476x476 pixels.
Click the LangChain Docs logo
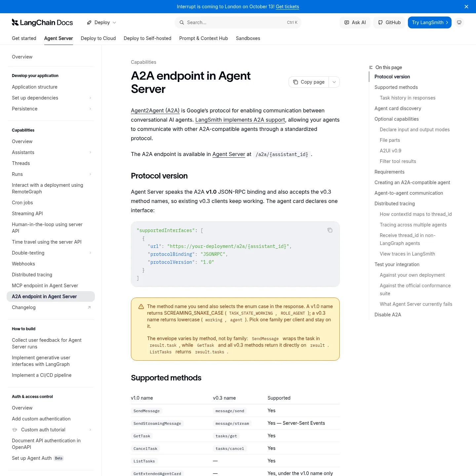tap(42, 22)
